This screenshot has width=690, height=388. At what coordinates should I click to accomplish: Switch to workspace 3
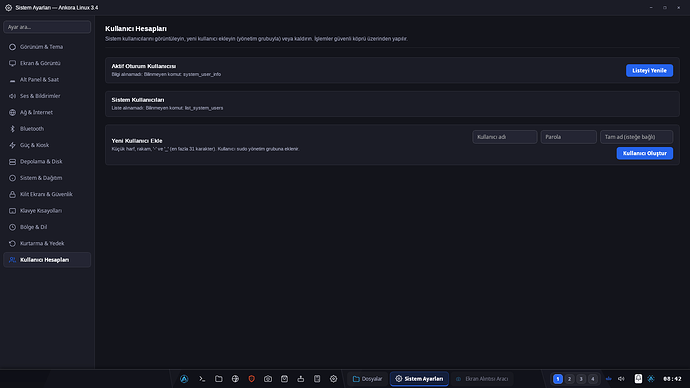581,379
